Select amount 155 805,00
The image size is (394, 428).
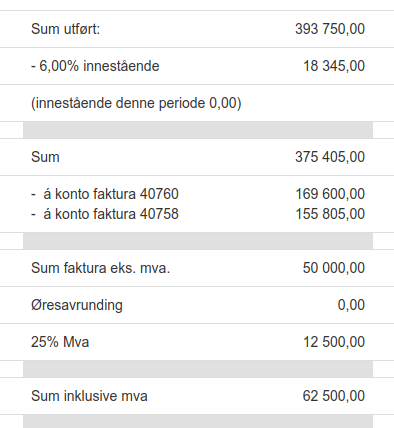[330, 214]
